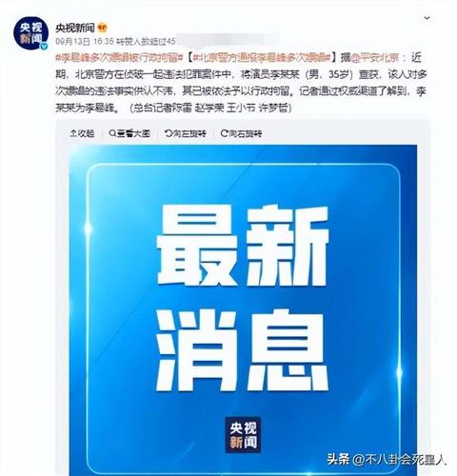Viewport: 457px width, 476px height.
Task: Click the up-arrow icon beside 收起
Action: click(73, 133)
